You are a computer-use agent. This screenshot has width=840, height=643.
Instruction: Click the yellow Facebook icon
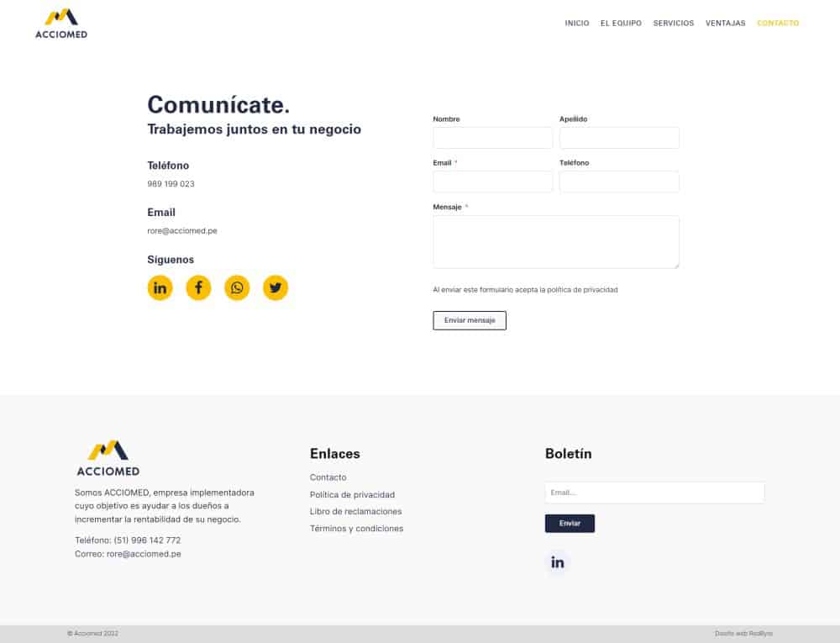click(198, 288)
